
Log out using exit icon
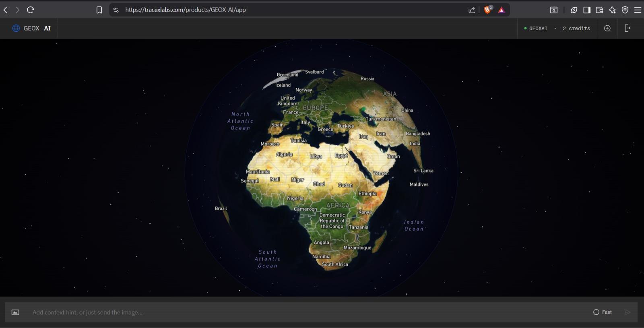click(627, 28)
